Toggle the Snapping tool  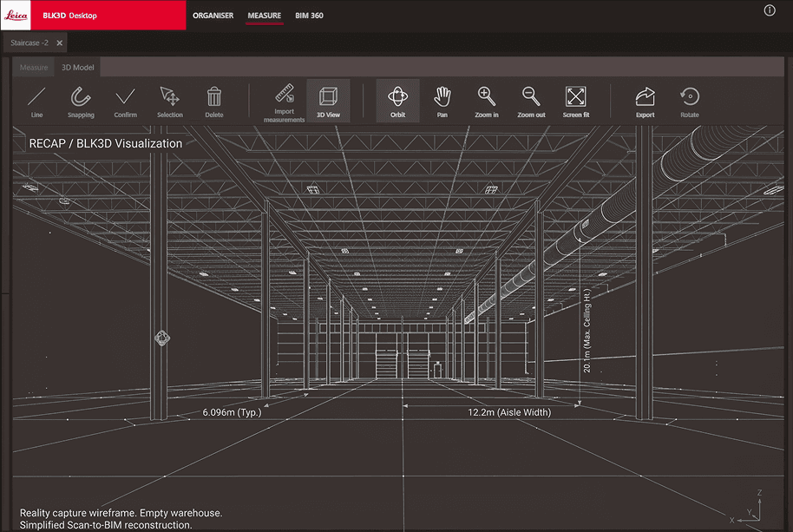click(x=81, y=102)
